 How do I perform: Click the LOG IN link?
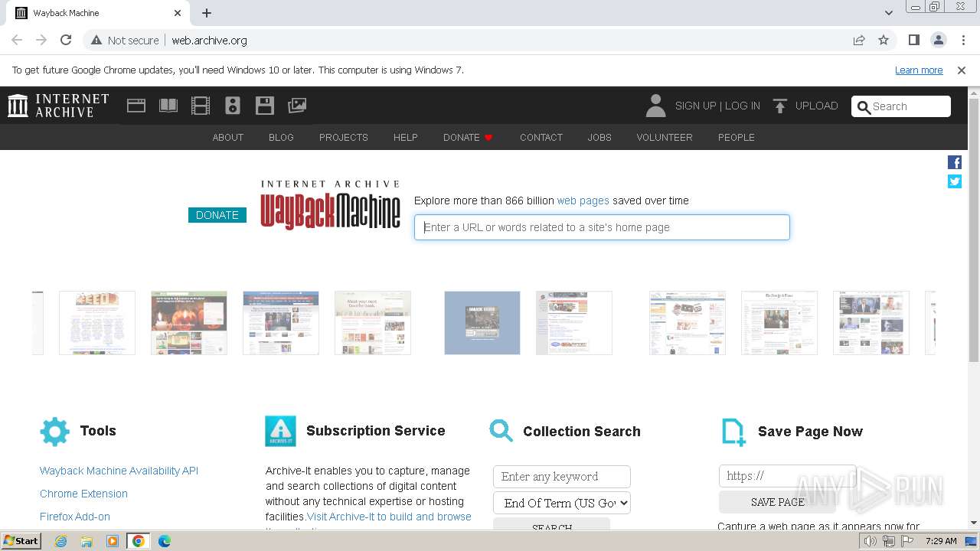click(743, 106)
